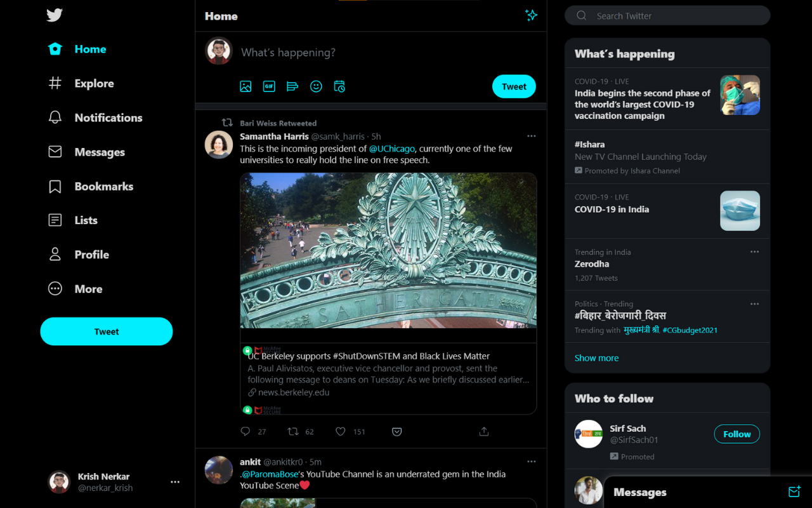Open options dots on Samantha Harris tweet
This screenshot has width=812, height=508.
tap(532, 136)
